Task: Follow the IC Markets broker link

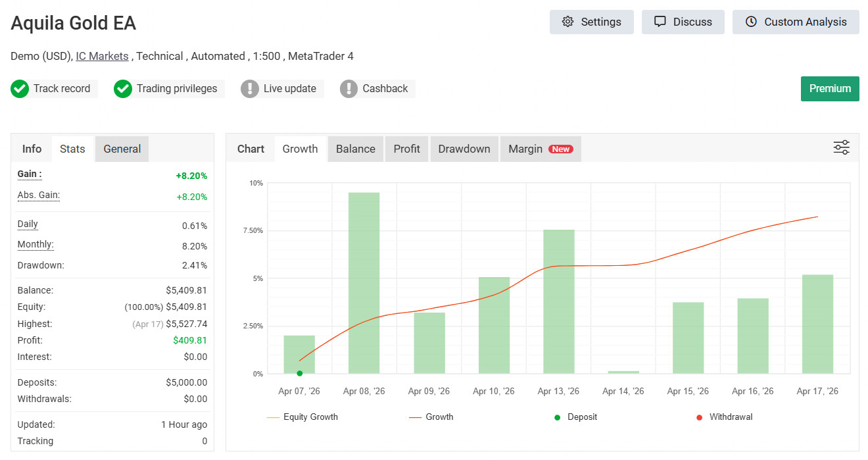Action: click(x=102, y=56)
